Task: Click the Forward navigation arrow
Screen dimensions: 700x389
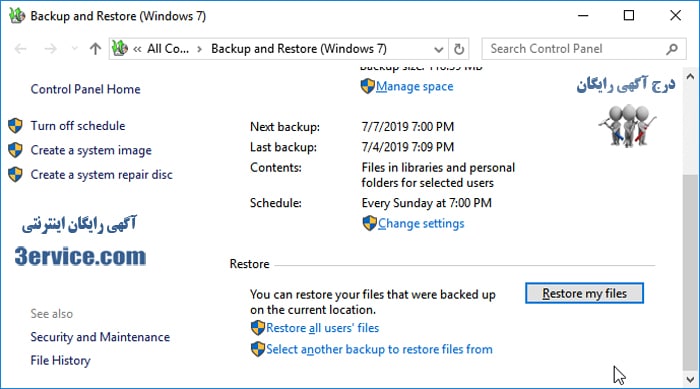Action: [50, 49]
